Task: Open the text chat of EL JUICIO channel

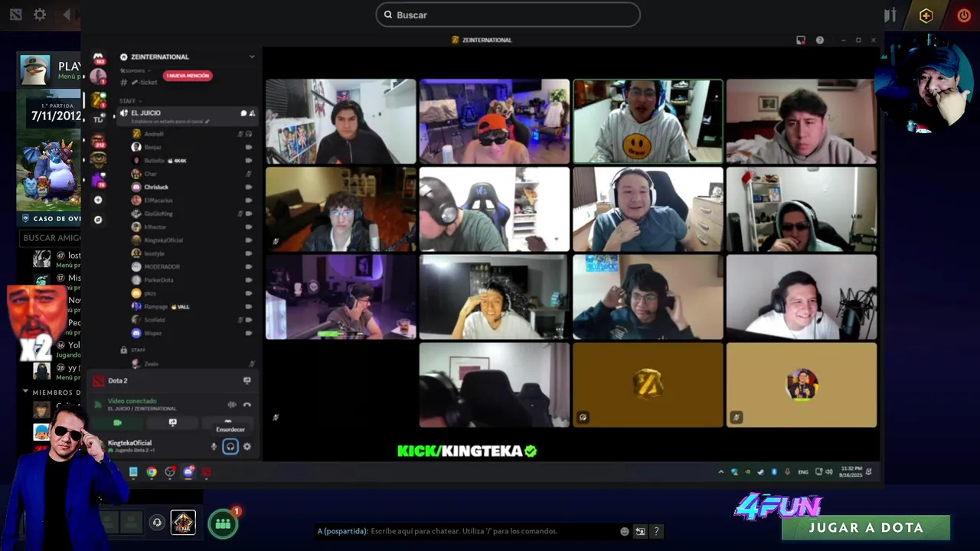Action: (x=243, y=113)
